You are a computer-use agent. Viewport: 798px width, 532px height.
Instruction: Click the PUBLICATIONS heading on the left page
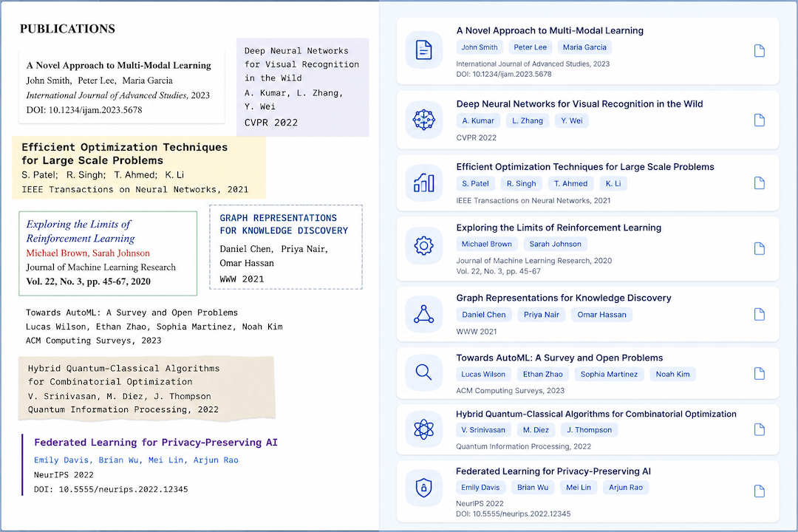pyautogui.click(x=67, y=29)
